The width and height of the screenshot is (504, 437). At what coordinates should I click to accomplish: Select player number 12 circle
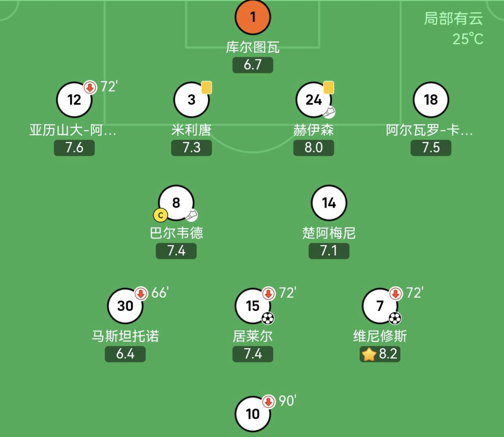tap(74, 100)
